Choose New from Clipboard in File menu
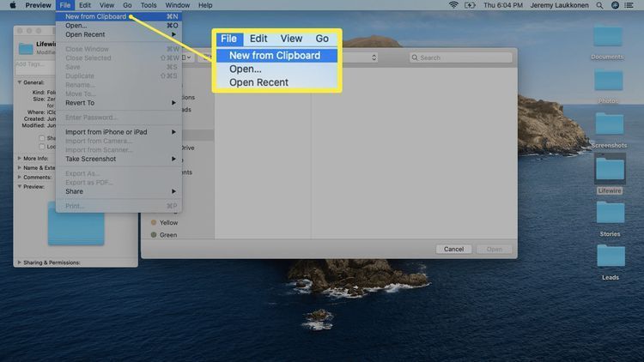The width and height of the screenshot is (644, 362). coord(96,16)
